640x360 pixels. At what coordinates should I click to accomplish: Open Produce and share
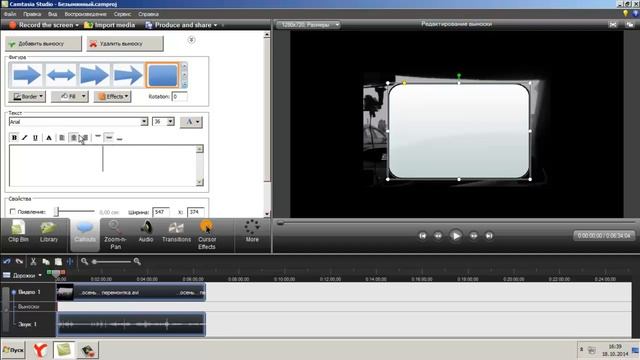click(x=179, y=25)
